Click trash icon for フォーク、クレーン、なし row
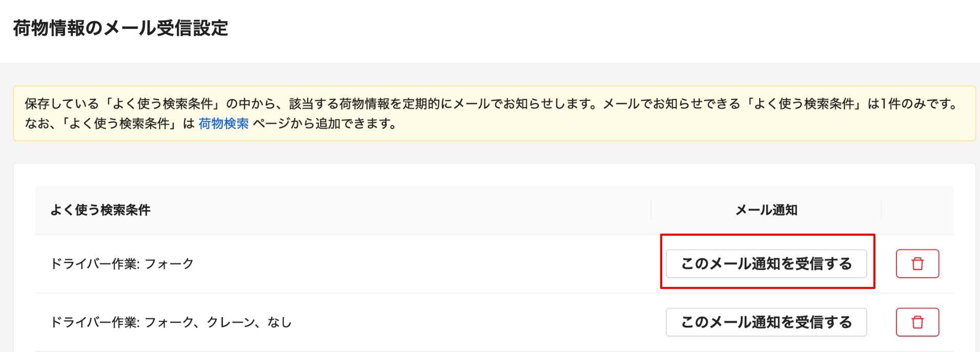The width and height of the screenshot is (980, 352). pos(917,322)
